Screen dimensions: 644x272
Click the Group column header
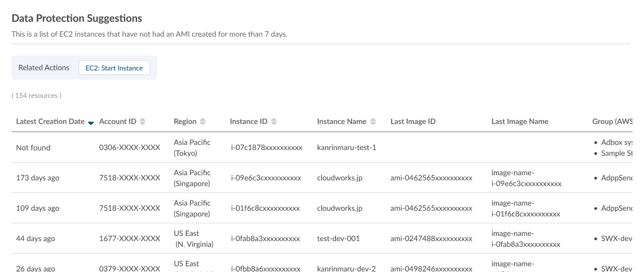[x=612, y=121]
